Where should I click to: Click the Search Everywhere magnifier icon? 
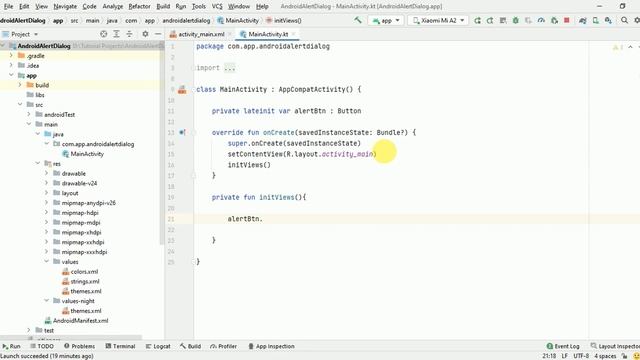624,20
